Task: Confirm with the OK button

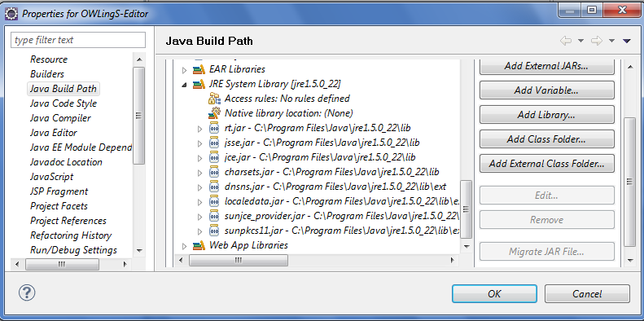Action: click(x=494, y=294)
